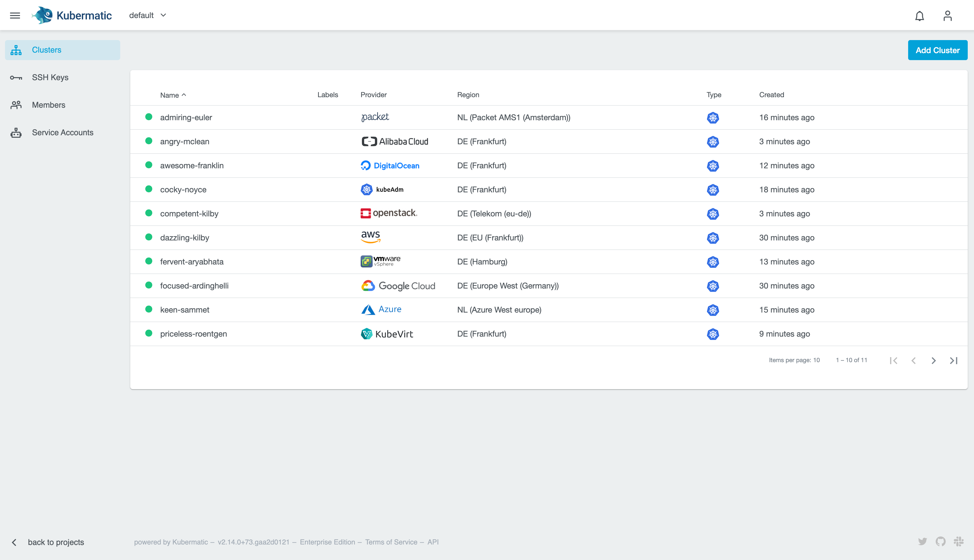Click the Google Cloud provider logo
The width and height of the screenshot is (974, 560).
pos(398,286)
